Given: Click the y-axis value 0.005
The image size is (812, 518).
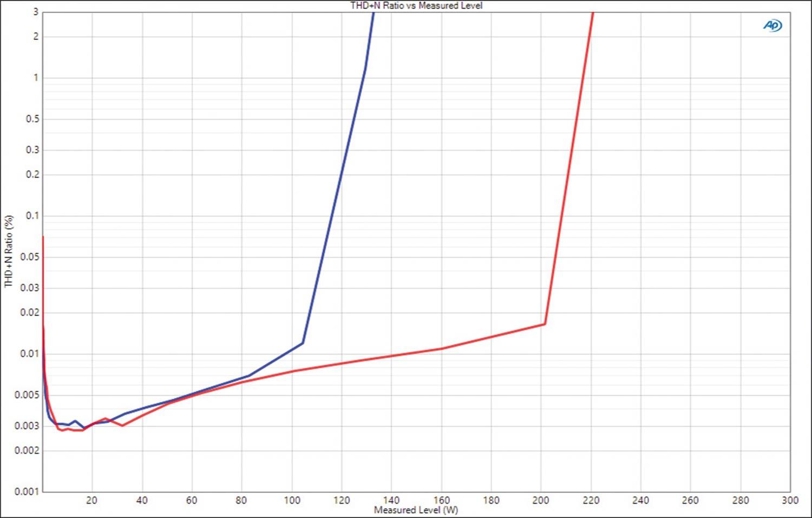Looking at the screenshot, I should click(28, 395).
